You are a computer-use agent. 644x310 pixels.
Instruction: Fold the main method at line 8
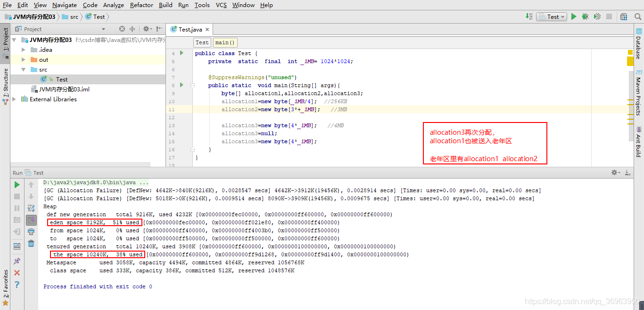tap(192, 85)
